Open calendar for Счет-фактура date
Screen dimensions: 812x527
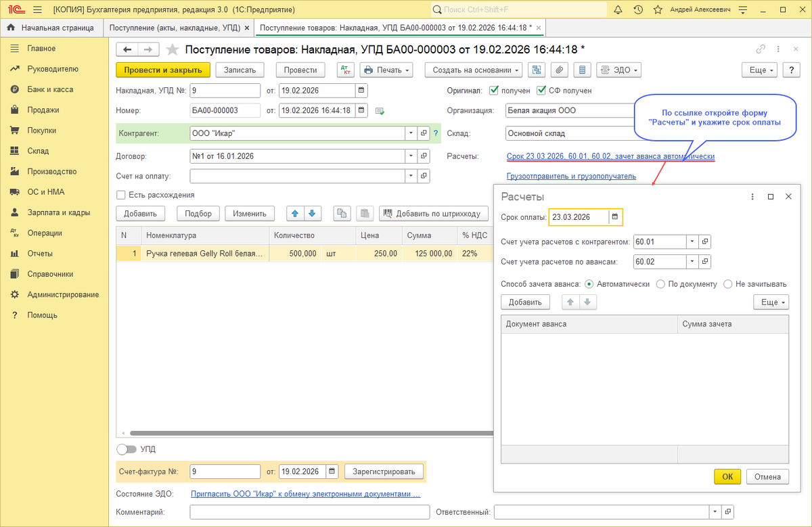(x=332, y=472)
